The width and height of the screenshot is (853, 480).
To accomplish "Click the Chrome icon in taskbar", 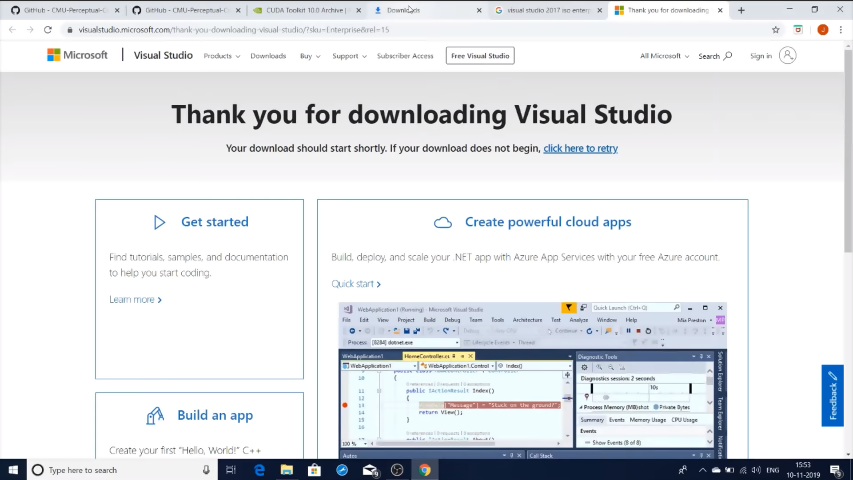I will (424, 470).
